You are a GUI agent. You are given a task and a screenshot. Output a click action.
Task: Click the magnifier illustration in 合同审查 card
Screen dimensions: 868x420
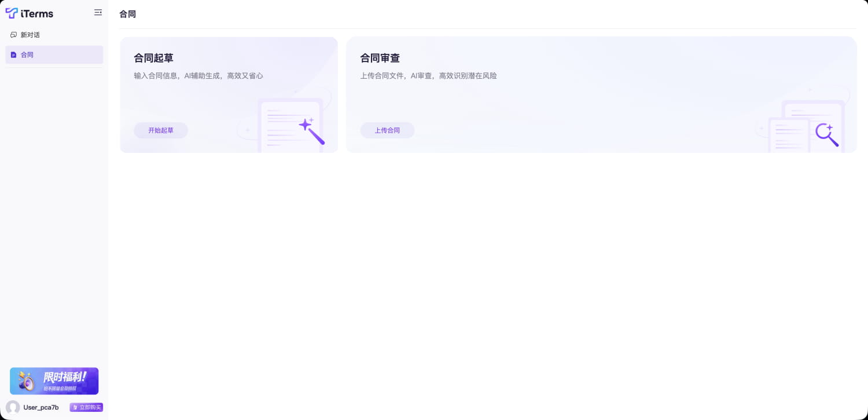click(827, 135)
